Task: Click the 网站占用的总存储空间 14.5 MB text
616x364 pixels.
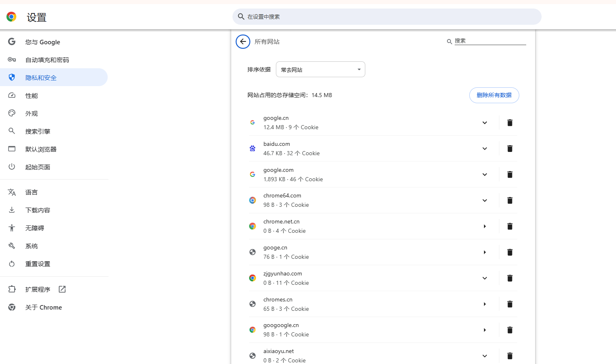Action: coord(290,95)
